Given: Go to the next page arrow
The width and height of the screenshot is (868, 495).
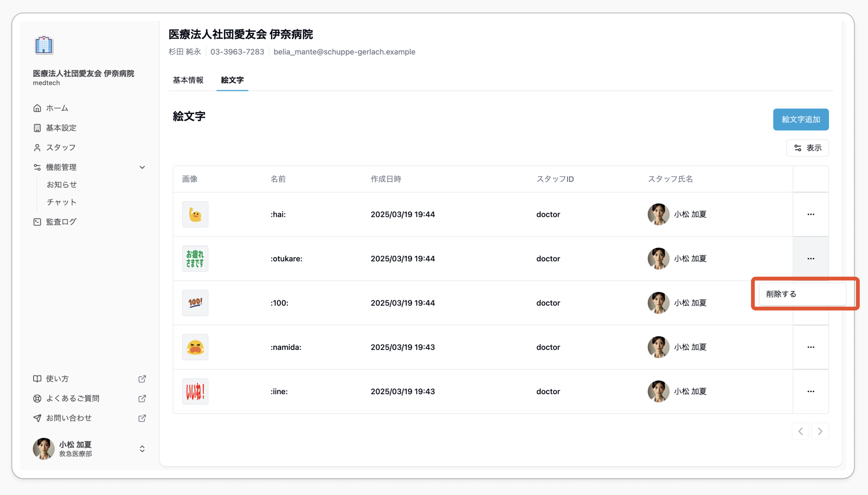Looking at the screenshot, I should [820, 431].
